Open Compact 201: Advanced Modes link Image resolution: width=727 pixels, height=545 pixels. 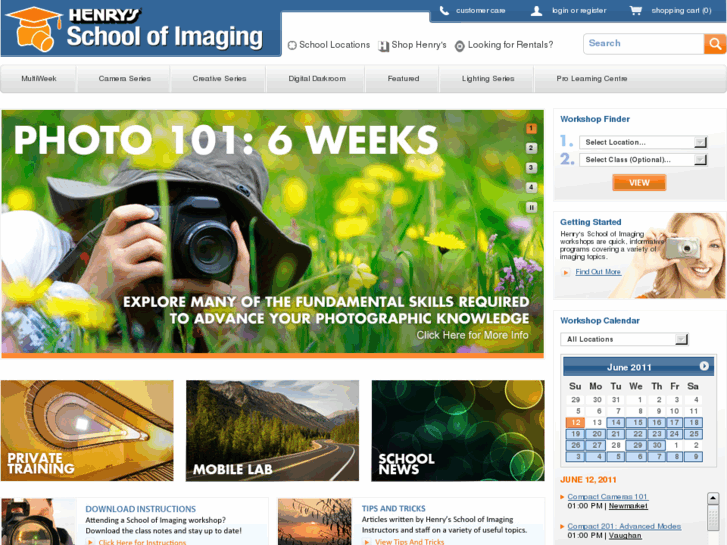click(624, 526)
